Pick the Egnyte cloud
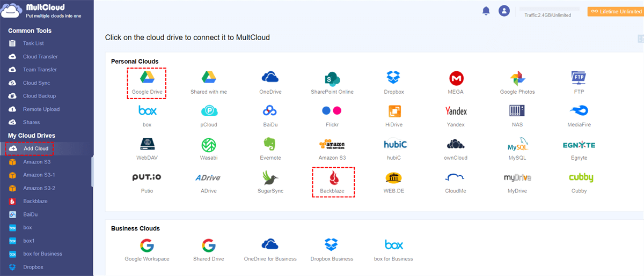The image size is (644, 276). click(x=579, y=149)
